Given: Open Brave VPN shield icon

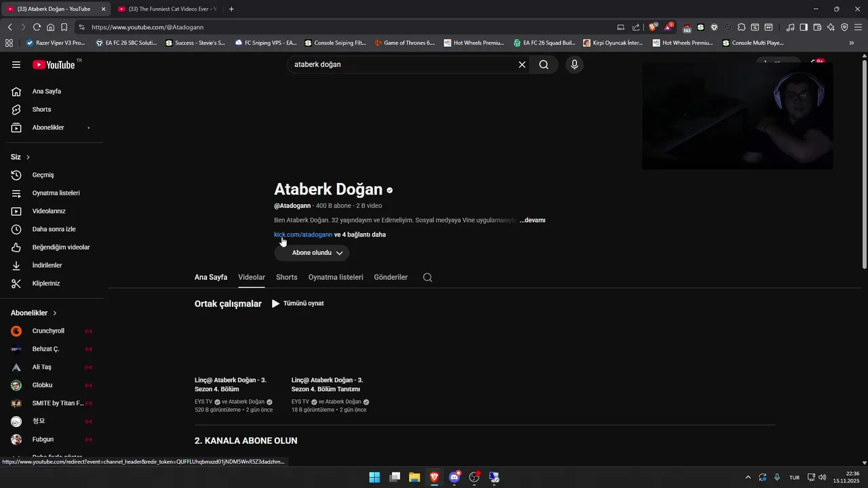Looking at the screenshot, I should (844, 27).
